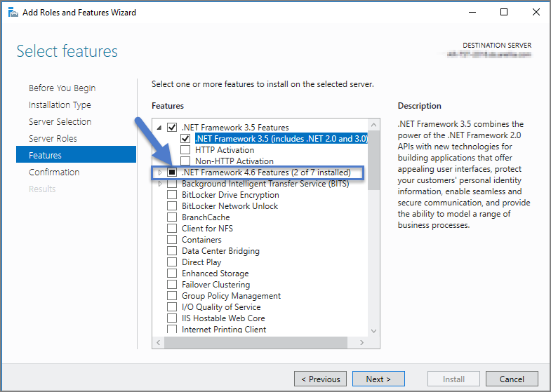This screenshot has height=392, width=551.
Task: Select the Data Center Bridging label
Action: 220,250
